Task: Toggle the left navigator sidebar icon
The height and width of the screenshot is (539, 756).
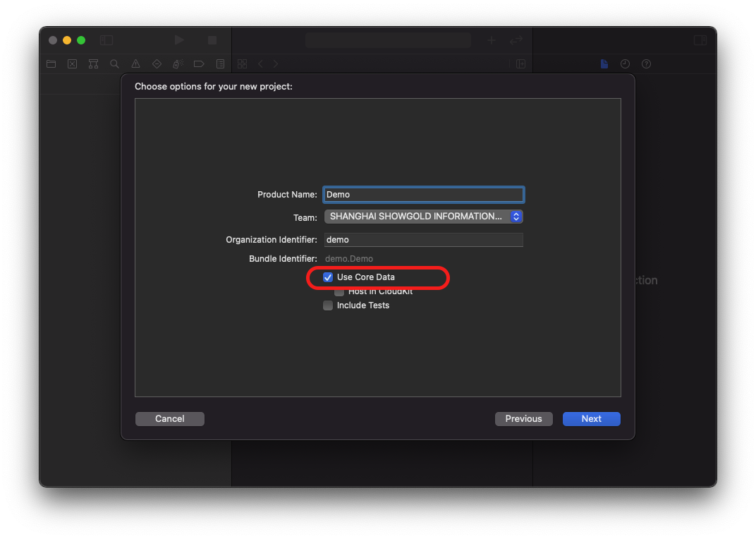Action: tap(106, 40)
